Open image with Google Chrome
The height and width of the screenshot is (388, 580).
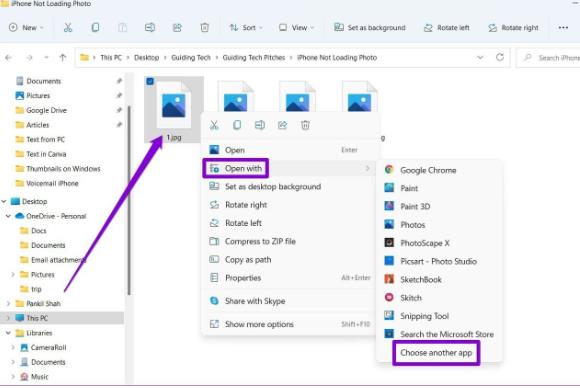[x=439, y=170]
